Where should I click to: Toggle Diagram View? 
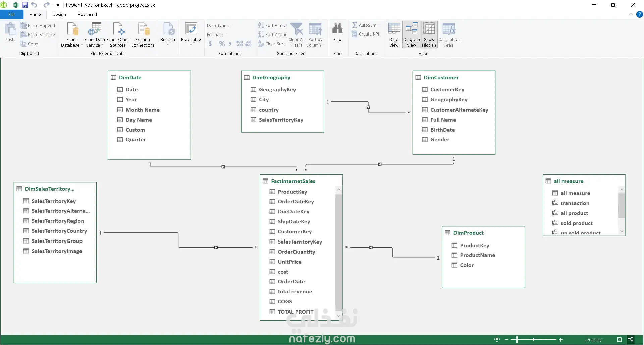(x=412, y=35)
